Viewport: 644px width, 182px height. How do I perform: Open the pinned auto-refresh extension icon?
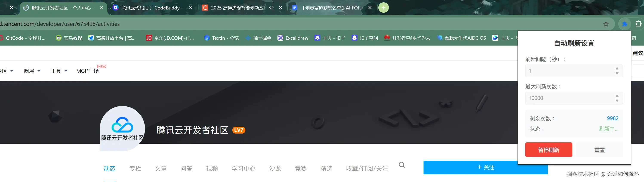[x=624, y=24]
